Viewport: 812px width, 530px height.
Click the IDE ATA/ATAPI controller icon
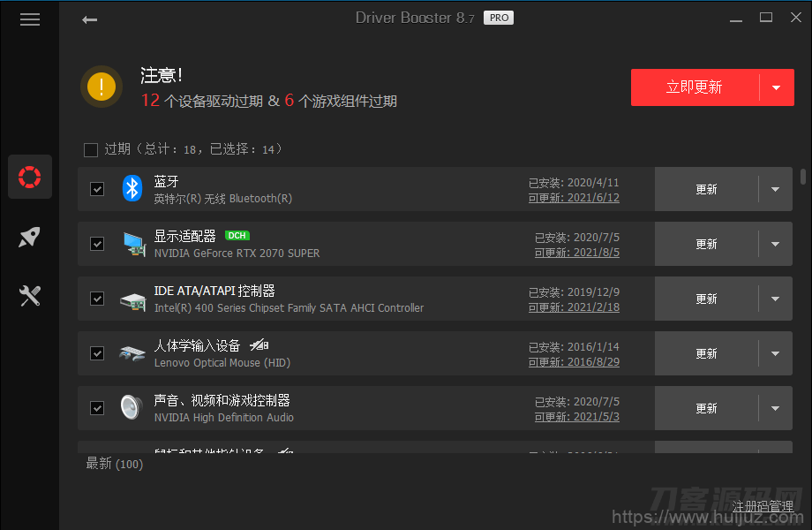coord(133,301)
